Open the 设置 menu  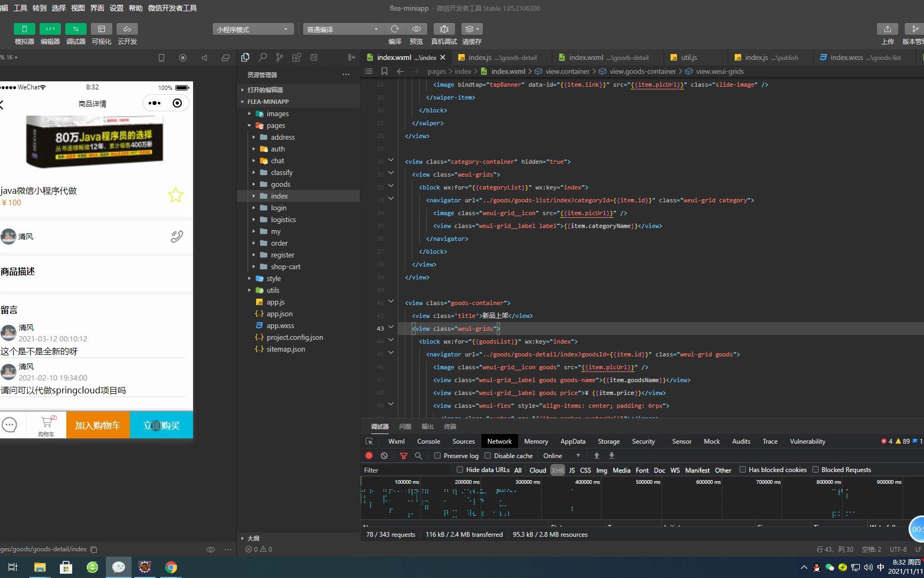click(x=117, y=8)
